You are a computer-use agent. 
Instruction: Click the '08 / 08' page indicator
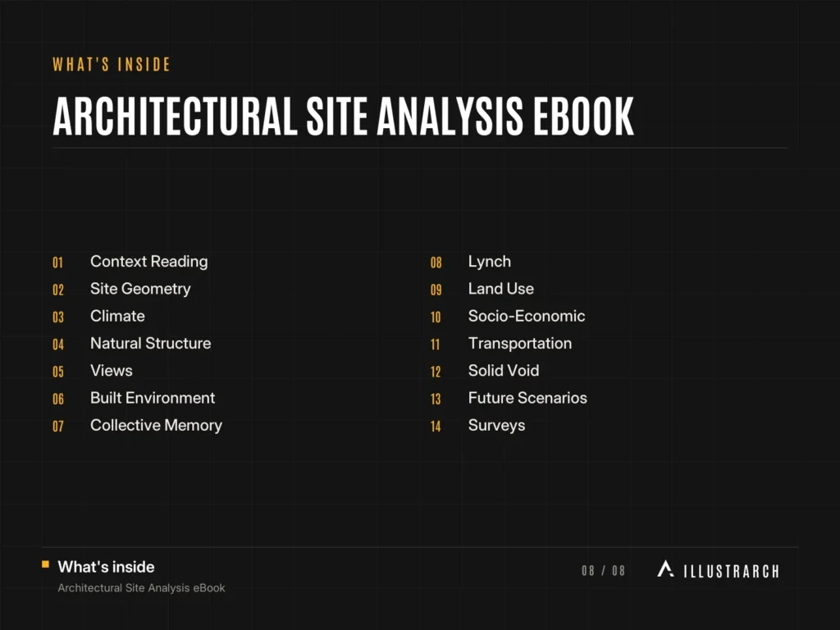point(603,571)
